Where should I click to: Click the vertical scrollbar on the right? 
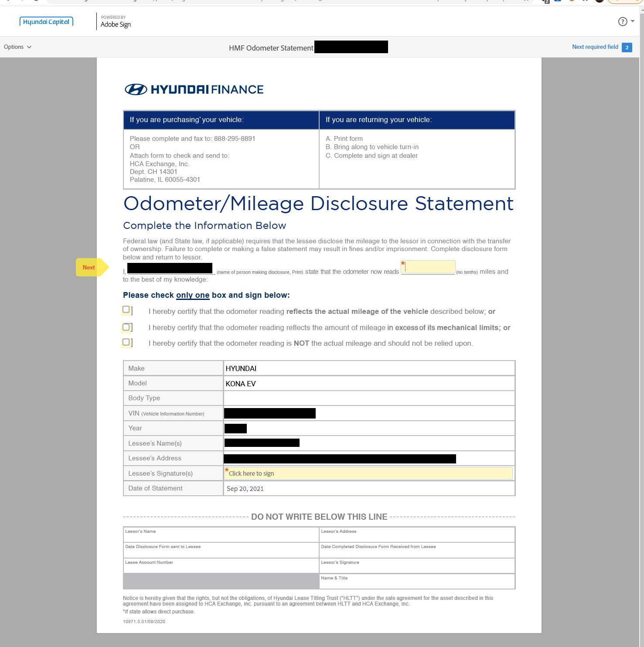click(x=641, y=305)
